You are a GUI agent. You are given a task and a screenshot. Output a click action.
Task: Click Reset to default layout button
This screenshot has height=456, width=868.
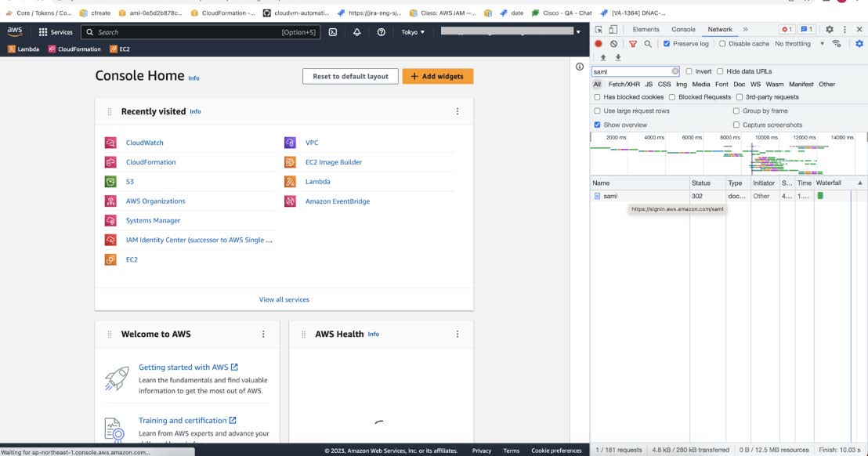tap(350, 76)
